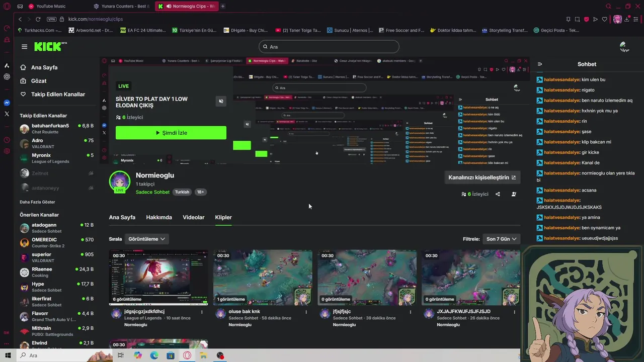
Task: Reload the page in browser
Action: [x=38, y=19]
